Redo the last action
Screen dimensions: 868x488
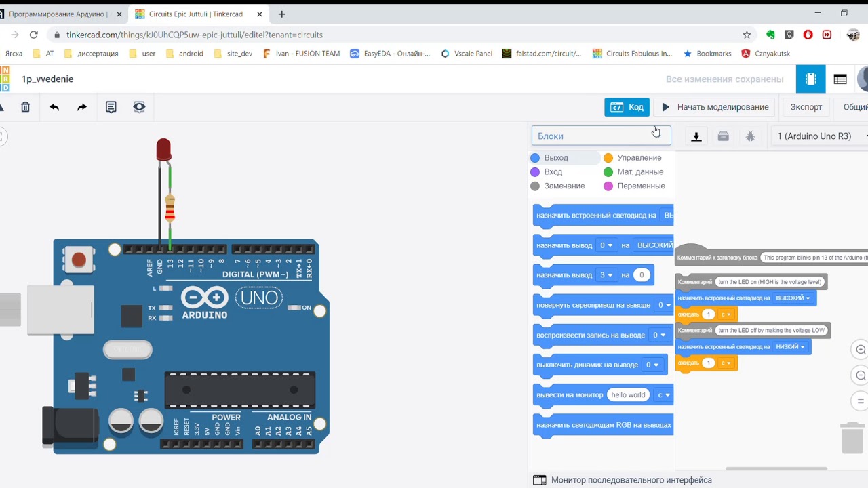(82, 107)
